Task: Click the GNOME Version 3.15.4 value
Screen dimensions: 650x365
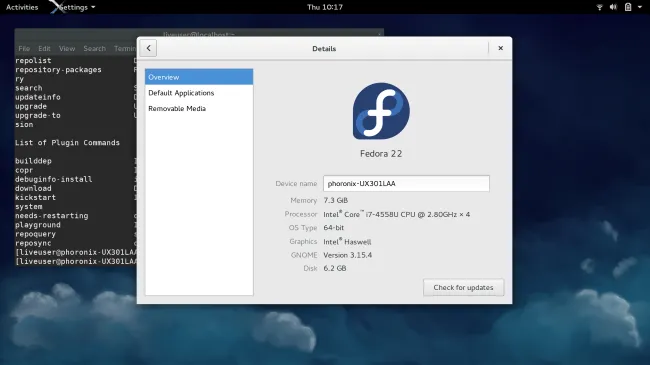Action: (348, 255)
